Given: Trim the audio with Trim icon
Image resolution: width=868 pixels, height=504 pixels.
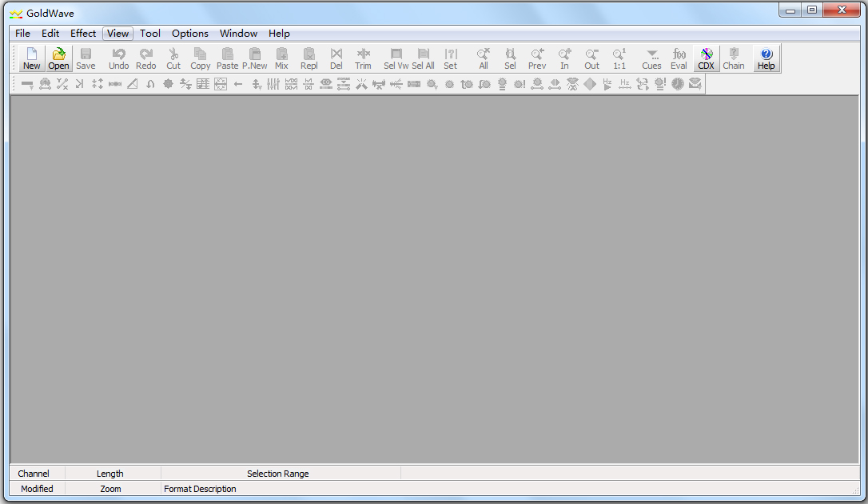Looking at the screenshot, I should [x=363, y=58].
